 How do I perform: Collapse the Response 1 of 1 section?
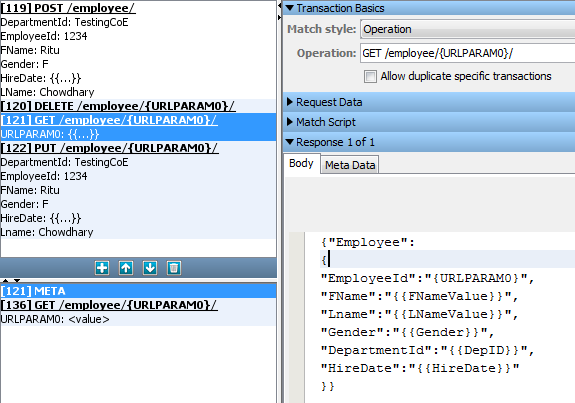pyautogui.click(x=290, y=142)
